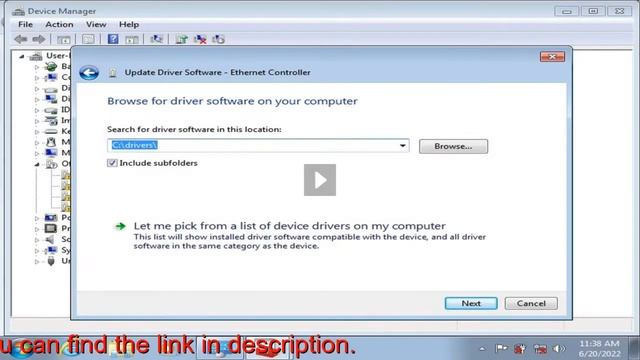Select the Batteries category icon
640x360 pixels.
point(51,66)
